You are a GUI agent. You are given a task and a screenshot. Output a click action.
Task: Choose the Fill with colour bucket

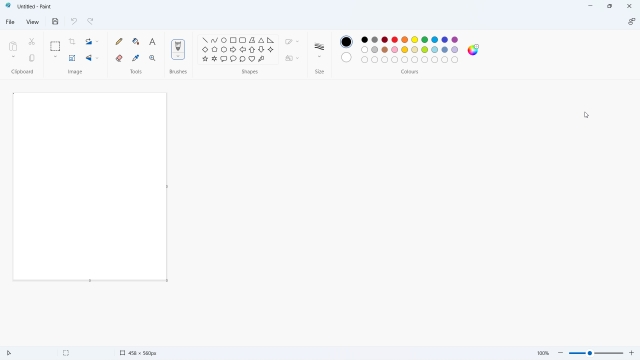pyautogui.click(x=136, y=42)
